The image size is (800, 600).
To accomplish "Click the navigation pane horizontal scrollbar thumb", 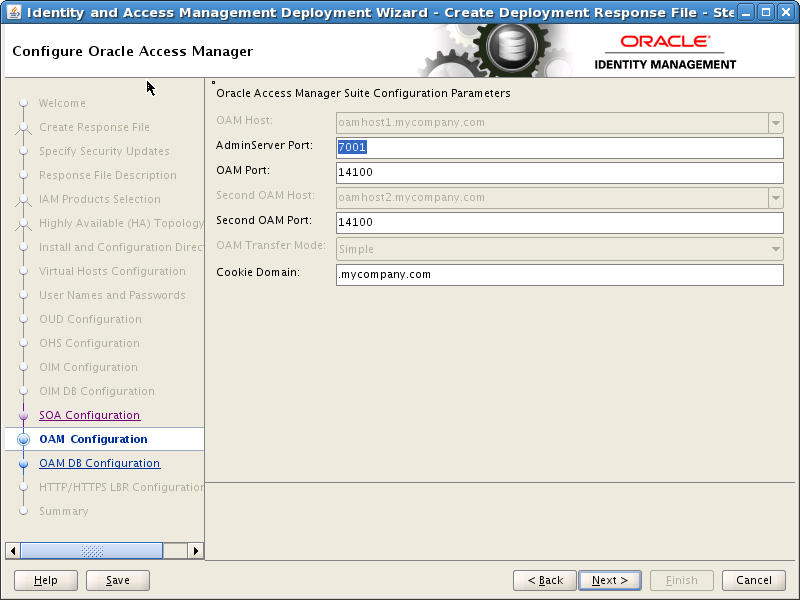I will pyautogui.click(x=92, y=551).
